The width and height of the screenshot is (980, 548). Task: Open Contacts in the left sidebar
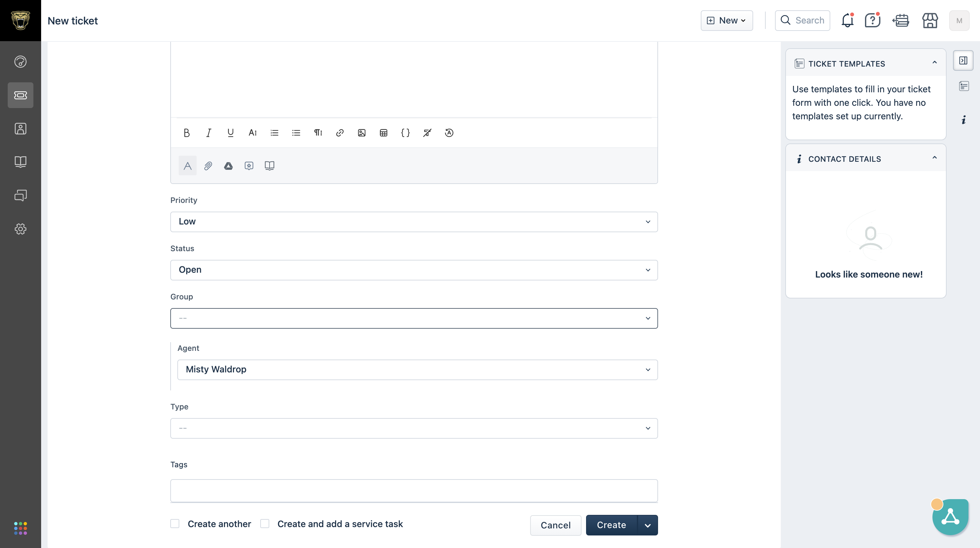[x=21, y=129]
